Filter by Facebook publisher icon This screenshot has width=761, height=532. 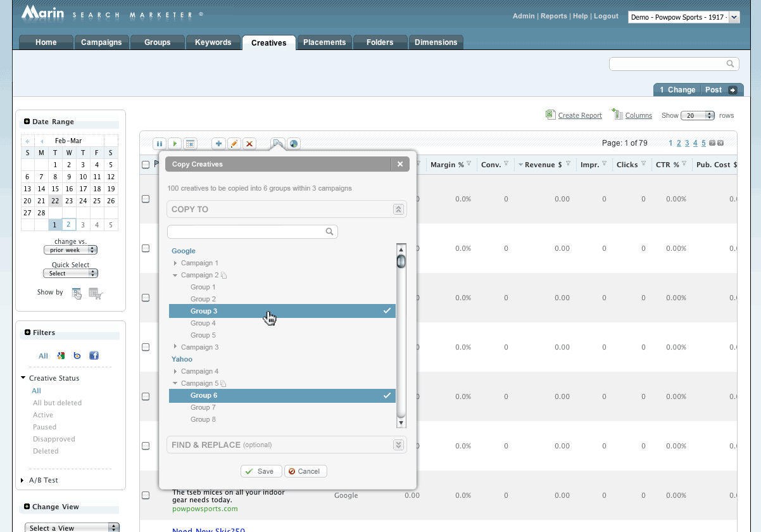(94, 356)
